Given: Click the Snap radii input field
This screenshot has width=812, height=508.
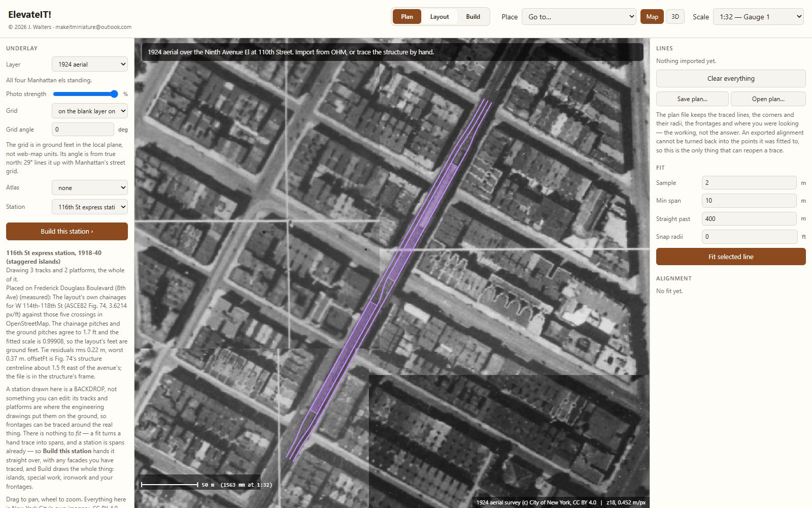Looking at the screenshot, I should tap(750, 237).
